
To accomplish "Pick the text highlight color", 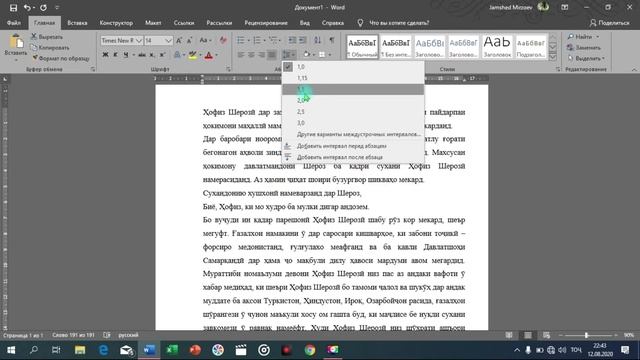I will pyautogui.click(x=192, y=55).
